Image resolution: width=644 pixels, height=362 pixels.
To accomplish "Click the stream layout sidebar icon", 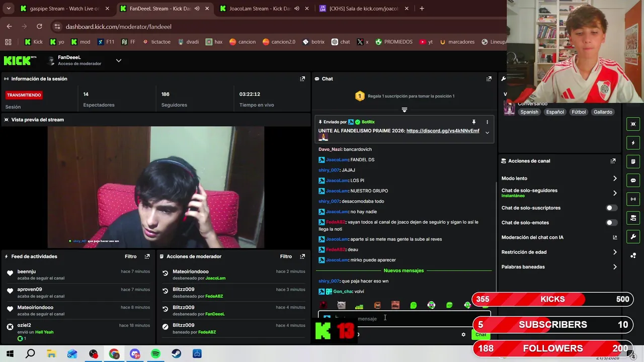I will click(633, 218).
